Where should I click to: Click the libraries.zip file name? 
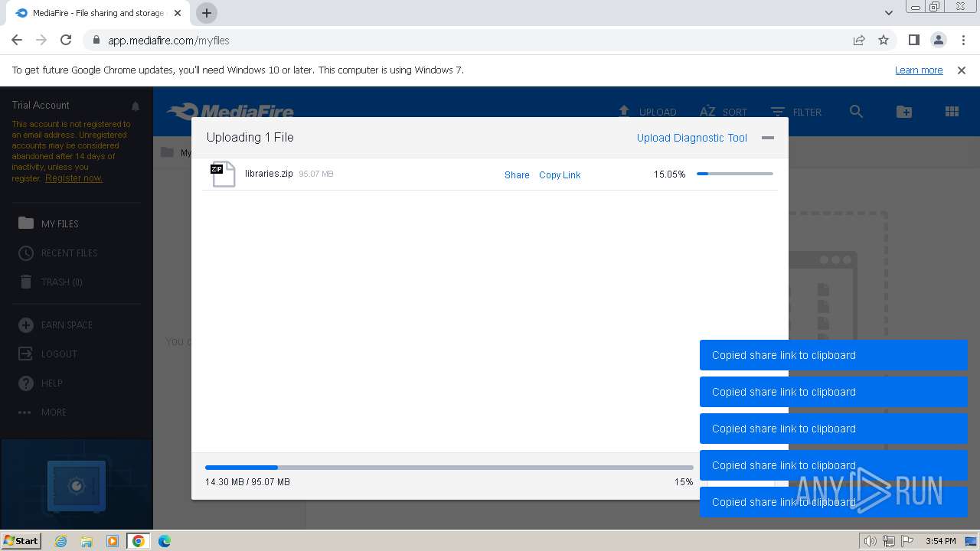(269, 174)
